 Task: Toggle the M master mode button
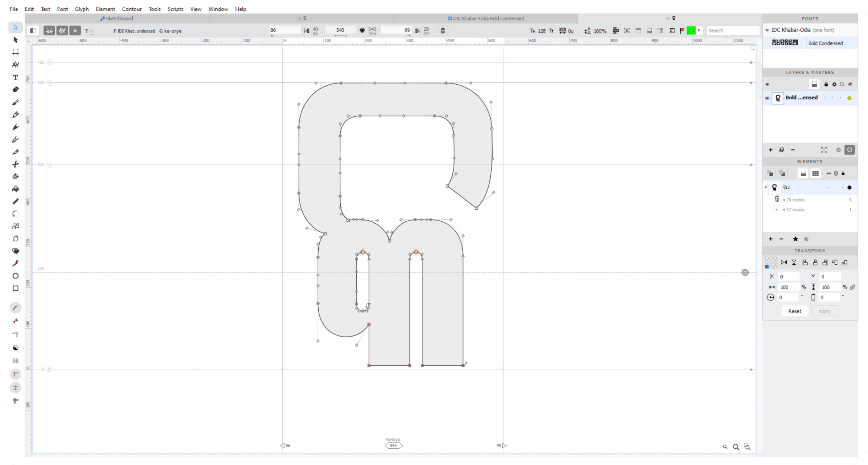[75, 31]
